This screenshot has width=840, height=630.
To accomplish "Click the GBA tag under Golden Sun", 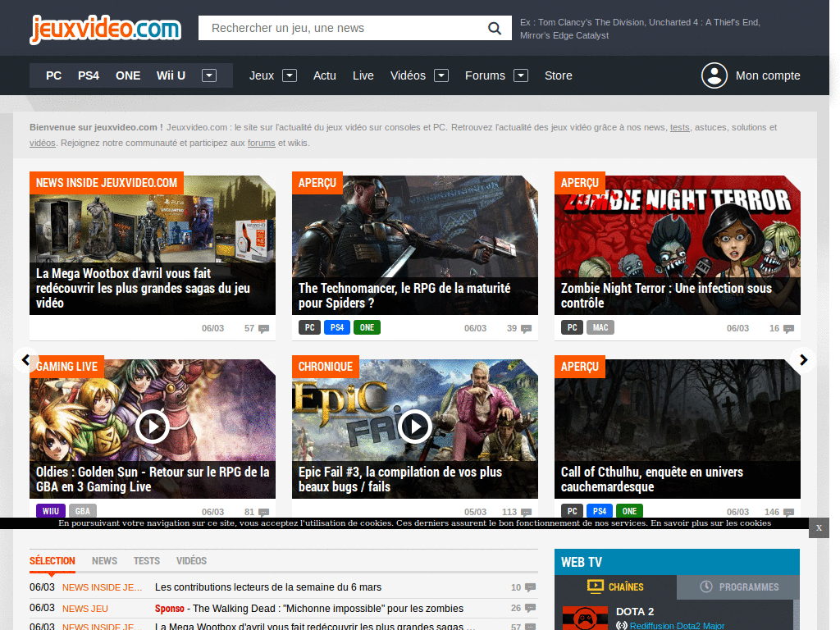I will pos(83,511).
